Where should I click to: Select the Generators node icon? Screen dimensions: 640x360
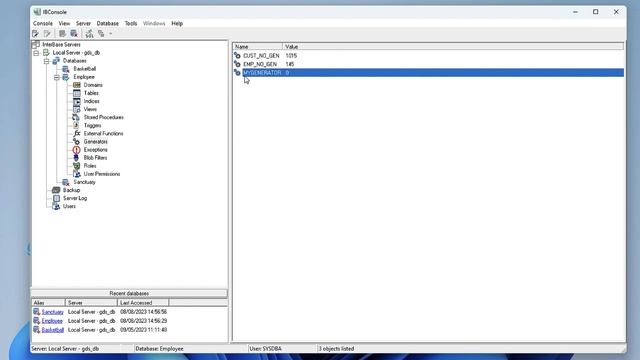[77, 142]
